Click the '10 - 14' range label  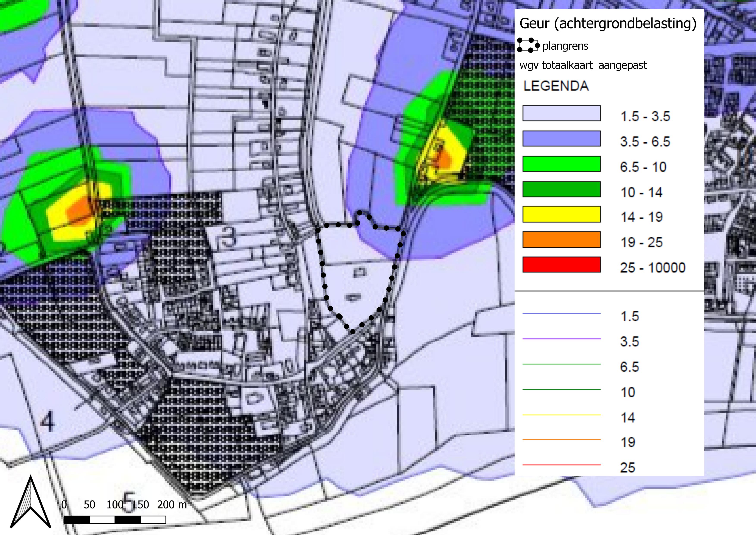coord(641,193)
